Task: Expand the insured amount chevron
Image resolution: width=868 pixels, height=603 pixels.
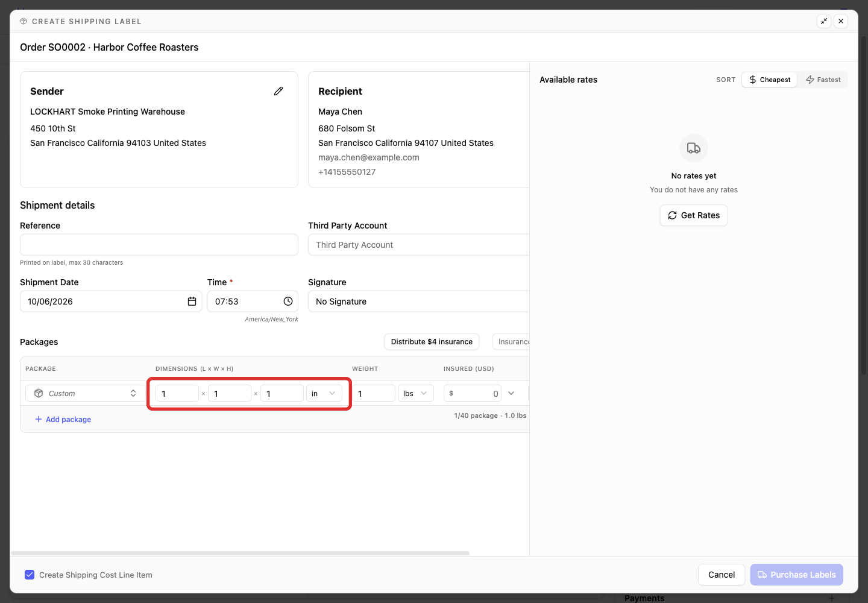Action: (511, 393)
